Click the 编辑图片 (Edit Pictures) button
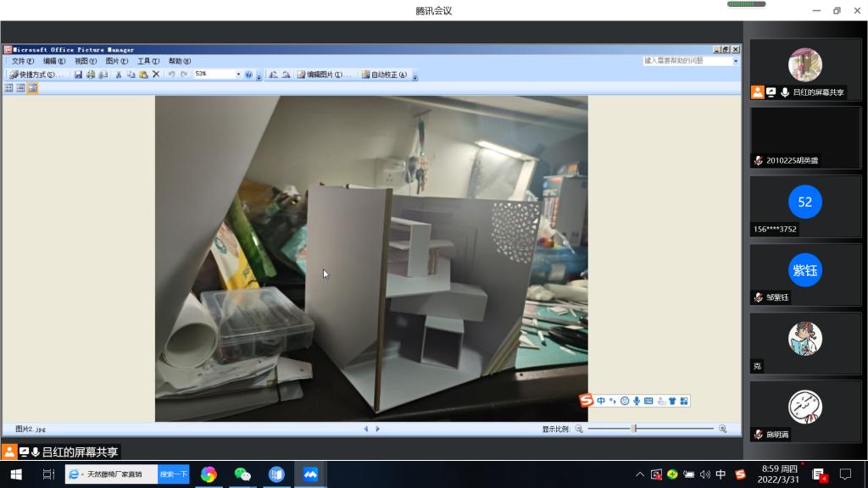 click(x=325, y=75)
